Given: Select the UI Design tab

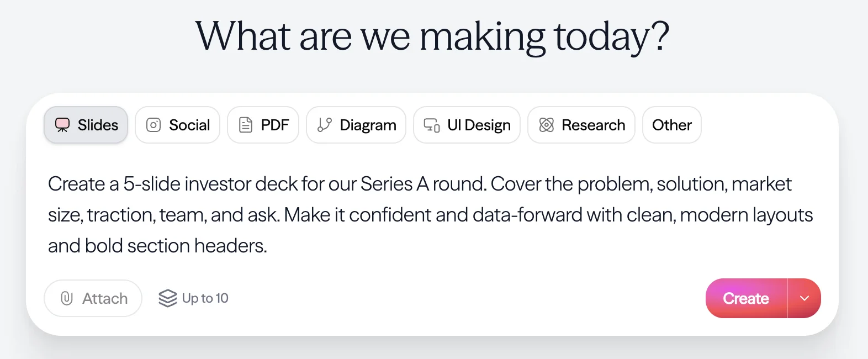Looking at the screenshot, I should pyautogui.click(x=467, y=125).
